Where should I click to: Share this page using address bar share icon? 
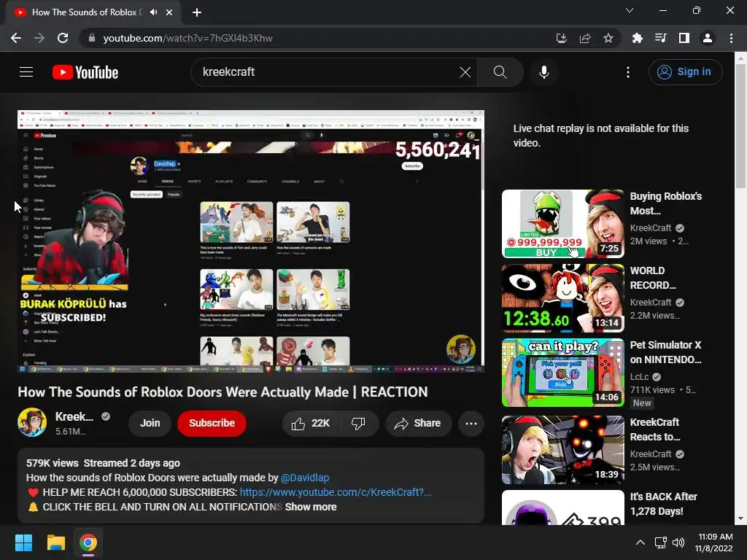[x=584, y=38]
